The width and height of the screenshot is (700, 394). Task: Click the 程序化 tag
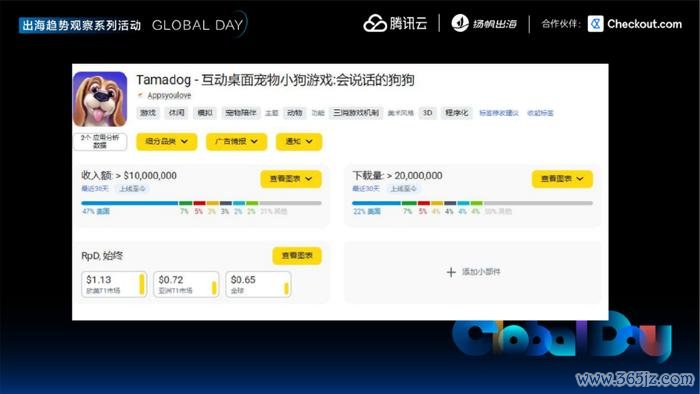click(457, 113)
